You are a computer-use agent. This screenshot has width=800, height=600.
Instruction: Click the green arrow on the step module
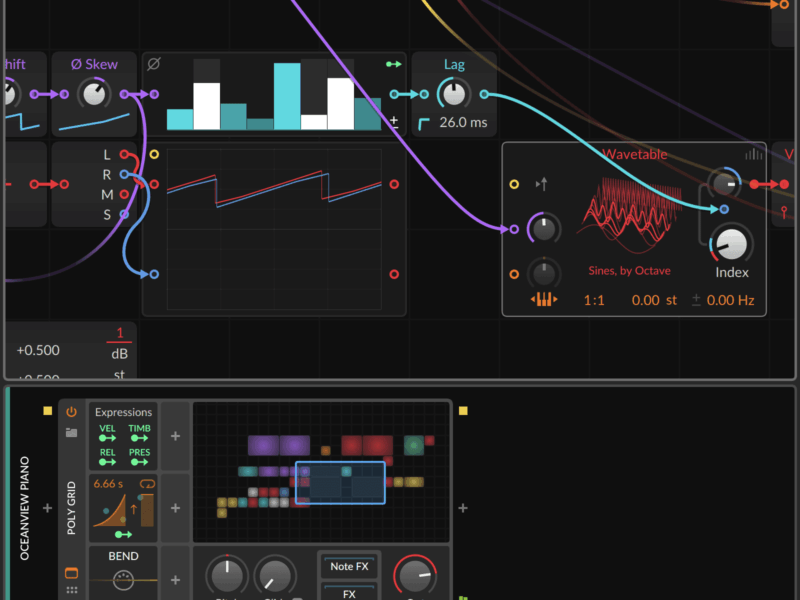[393, 64]
